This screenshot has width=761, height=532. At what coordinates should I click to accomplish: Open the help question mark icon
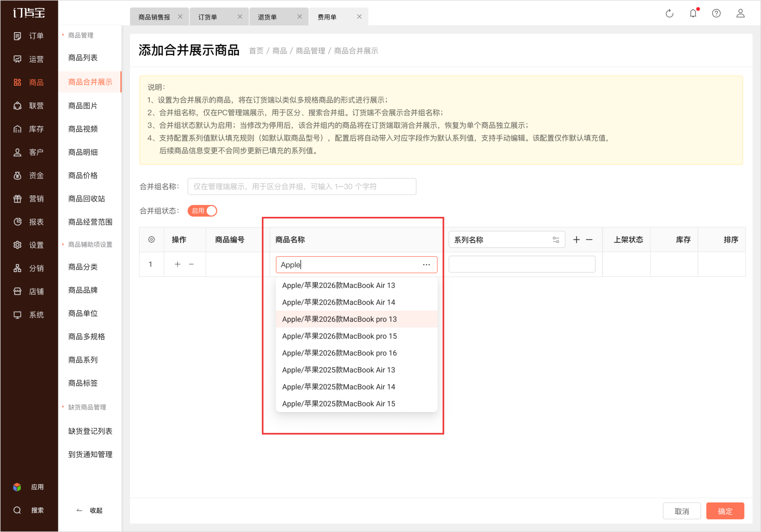coord(716,14)
